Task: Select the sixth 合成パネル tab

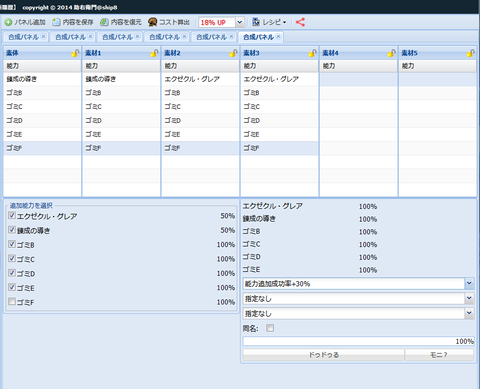Action: [258, 37]
